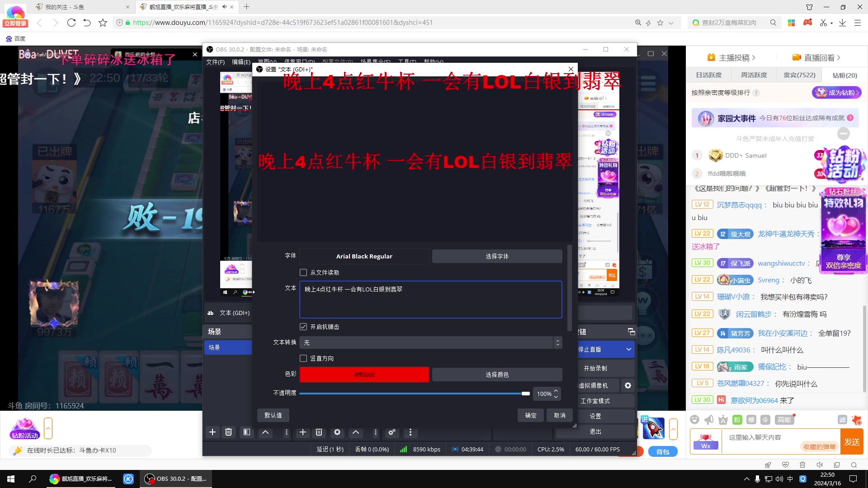Viewport: 868px width, 488px height.
Task: Click the 不透明度 opacity slider
Action: (x=414, y=394)
